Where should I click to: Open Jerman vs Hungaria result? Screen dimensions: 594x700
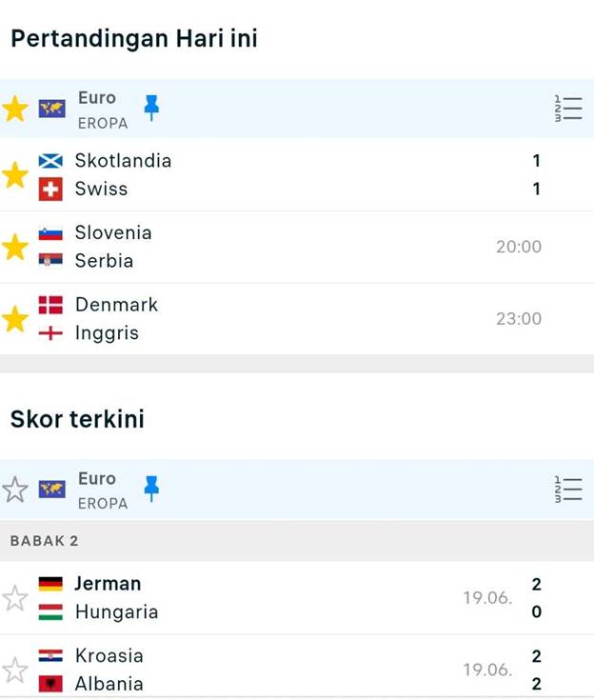coord(286,598)
